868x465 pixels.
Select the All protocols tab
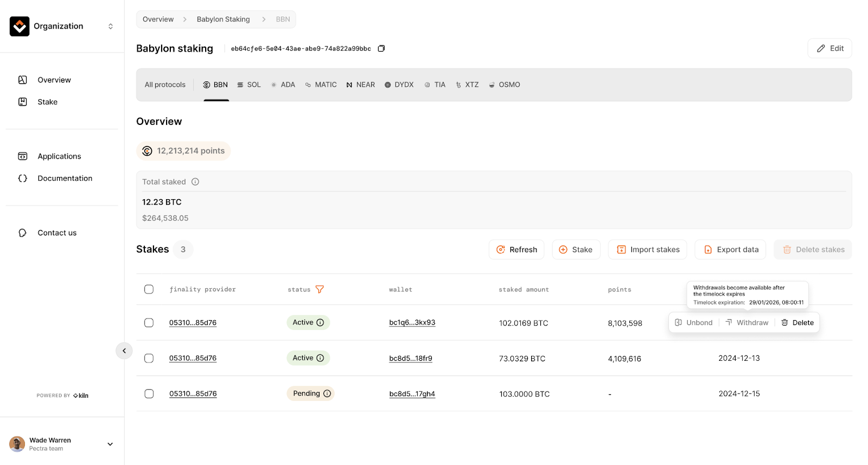(x=165, y=85)
